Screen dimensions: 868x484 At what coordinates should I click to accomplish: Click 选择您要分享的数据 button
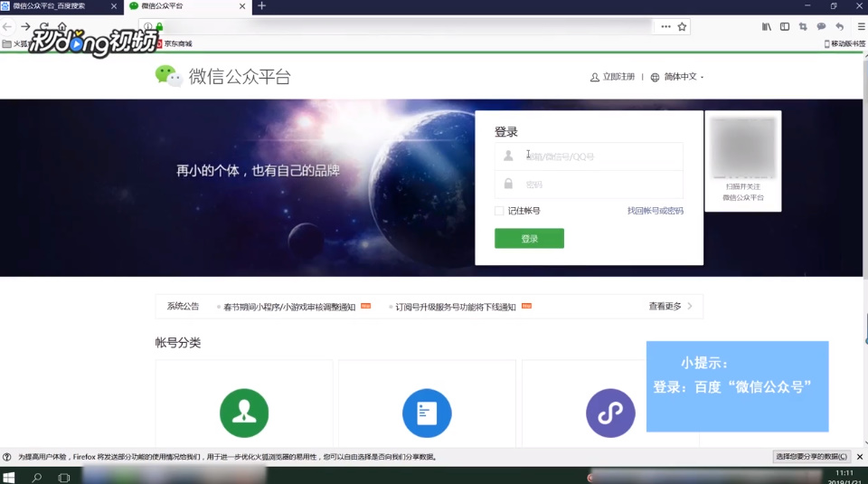pos(811,457)
